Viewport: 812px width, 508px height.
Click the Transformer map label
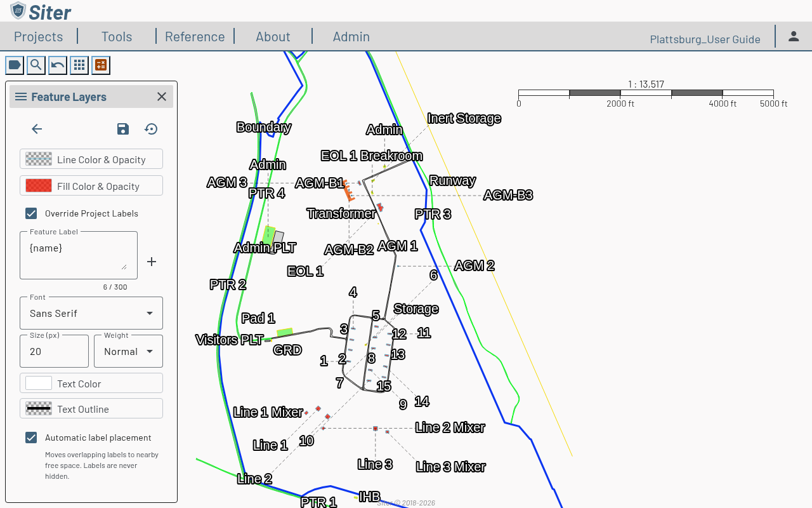click(341, 213)
